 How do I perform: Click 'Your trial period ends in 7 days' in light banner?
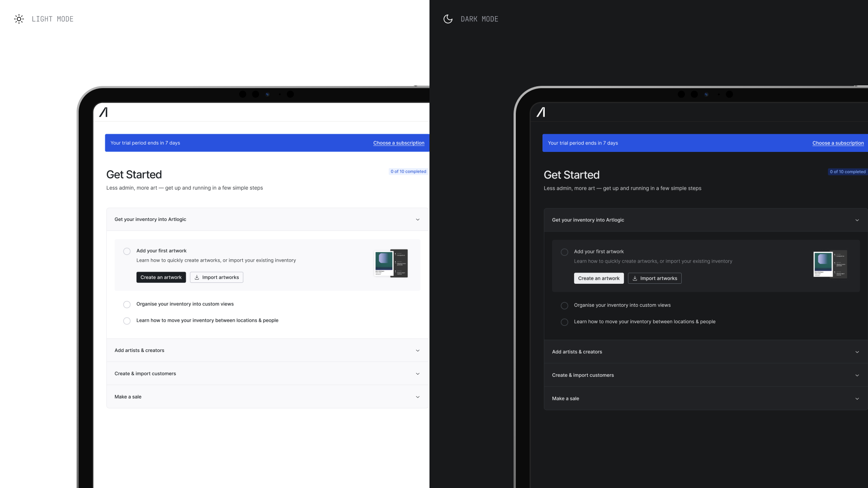tap(145, 143)
